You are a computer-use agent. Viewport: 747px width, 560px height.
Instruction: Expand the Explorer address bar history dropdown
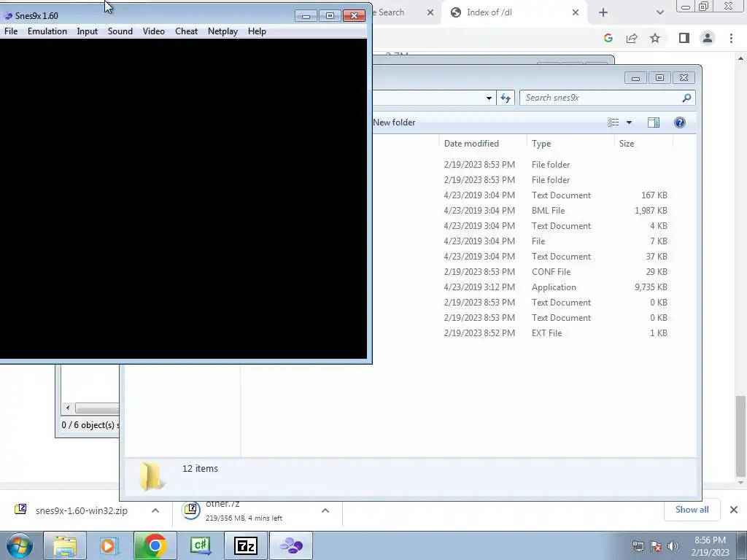tap(489, 98)
